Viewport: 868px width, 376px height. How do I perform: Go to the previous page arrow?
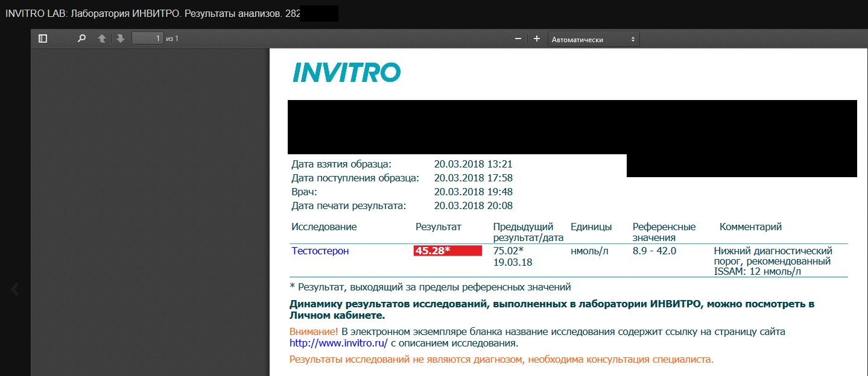tap(102, 39)
